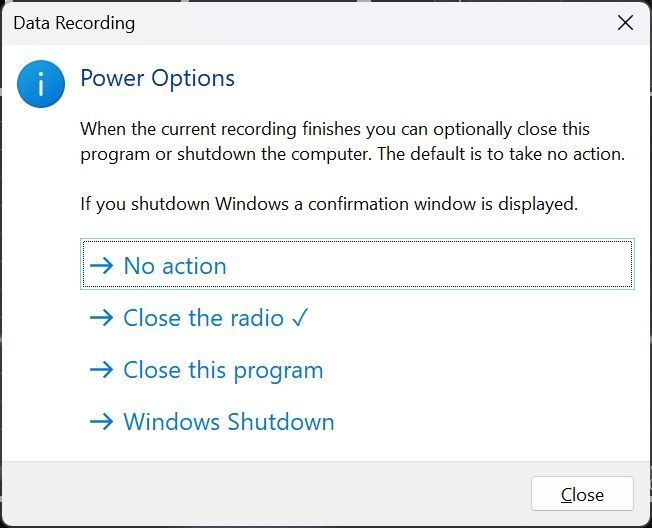Click the "Data Recording" window title
652x528 pixels.
(74, 23)
